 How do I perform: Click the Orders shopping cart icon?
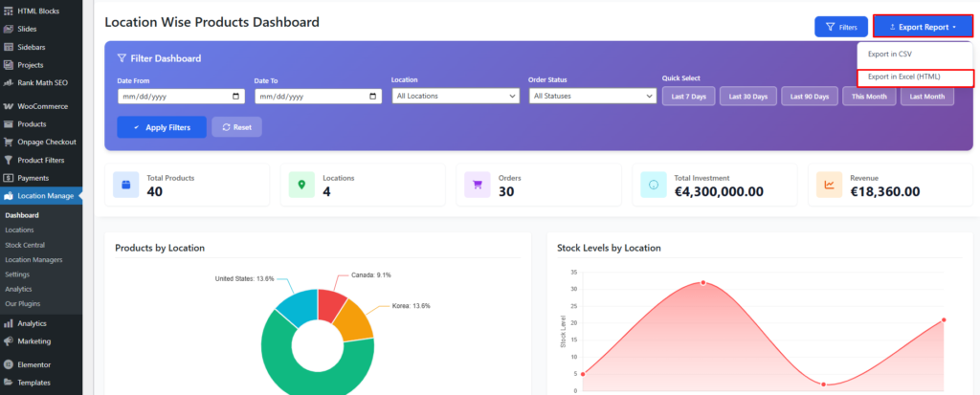(x=478, y=185)
